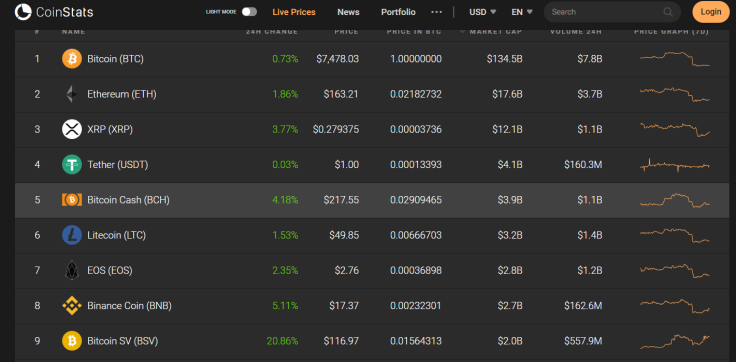Click the Tether 7-day price graph
Screen dimensions: 736x362
pyautogui.click(x=675, y=165)
